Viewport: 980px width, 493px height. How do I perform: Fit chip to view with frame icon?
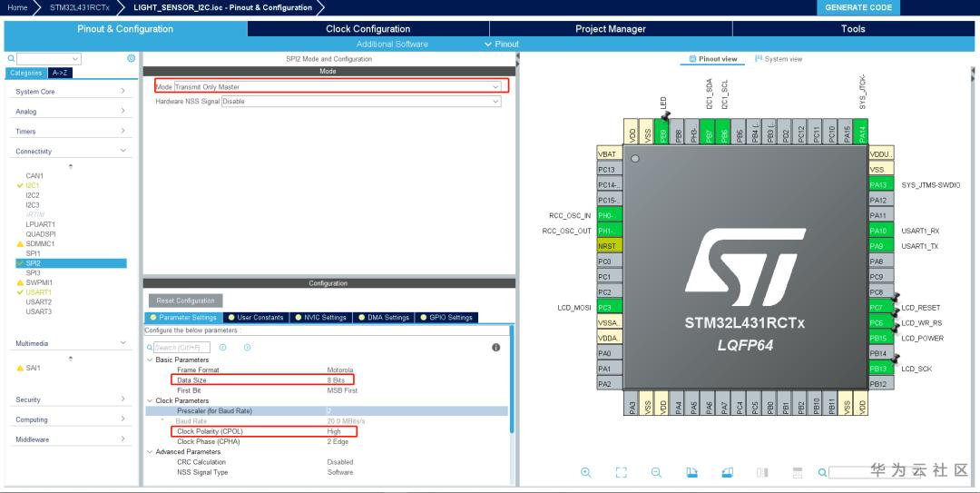coord(621,472)
